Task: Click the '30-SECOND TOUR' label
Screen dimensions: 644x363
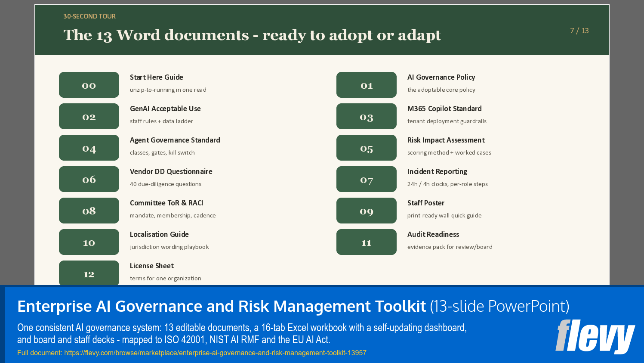Action: (x=89, y=16)
